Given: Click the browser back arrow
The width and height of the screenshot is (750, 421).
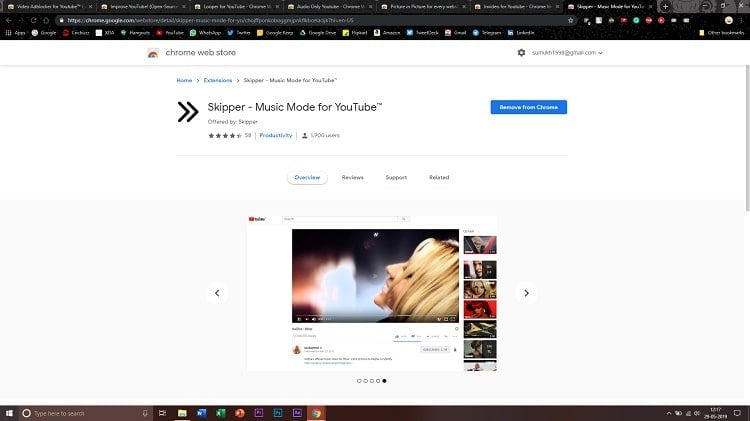Looking at the screenshot, I should [9, 21].
